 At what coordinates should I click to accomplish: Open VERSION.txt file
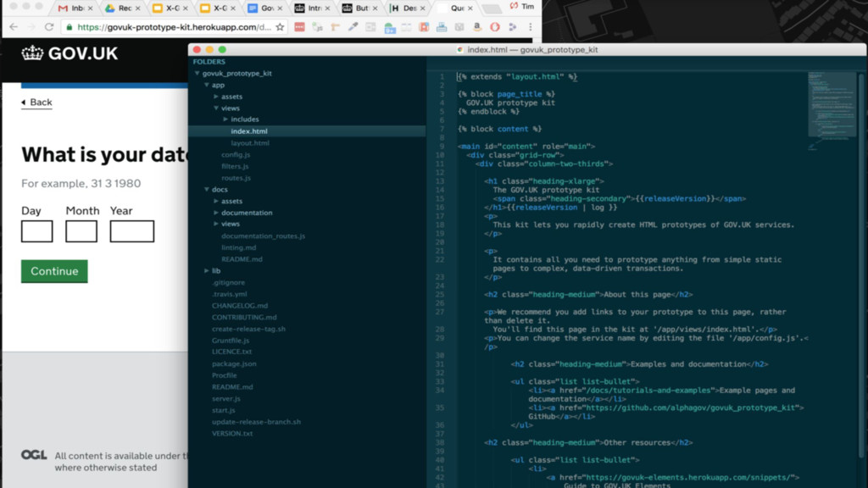[232, 433]
